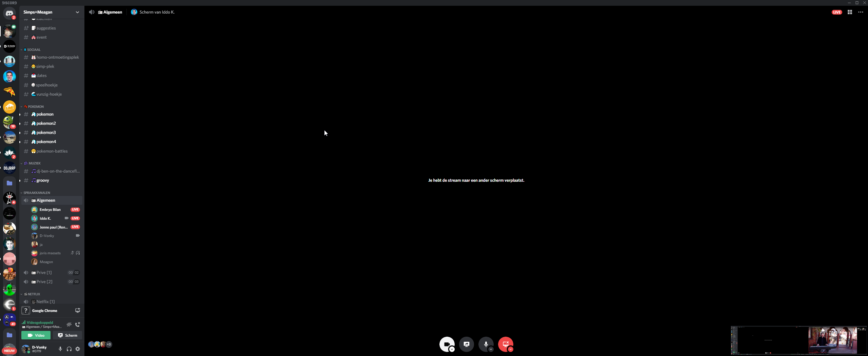The width and height of the screenshot is (868, 356).
Task: Join the Prive [1] voice channel
Action: point(44,273)
